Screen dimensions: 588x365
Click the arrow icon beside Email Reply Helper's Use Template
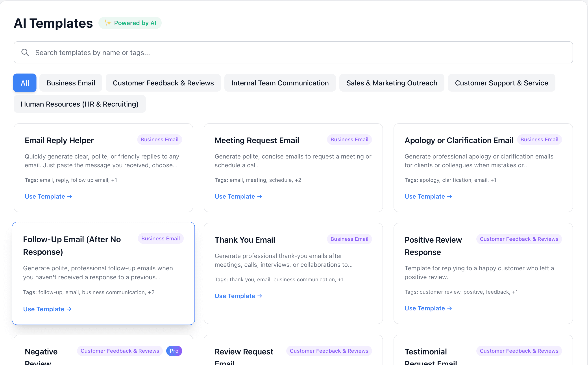tap(70, 196)
